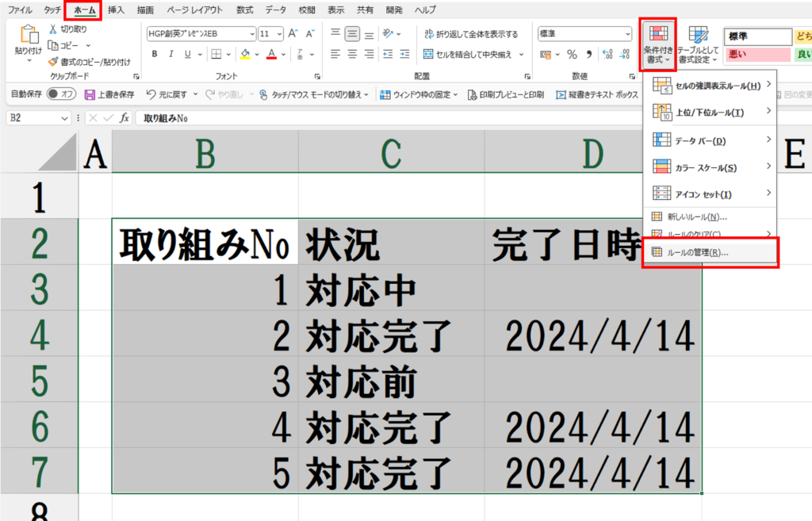812x521 pixels.
Task: Click the text orientation icon
Action: 388,33
